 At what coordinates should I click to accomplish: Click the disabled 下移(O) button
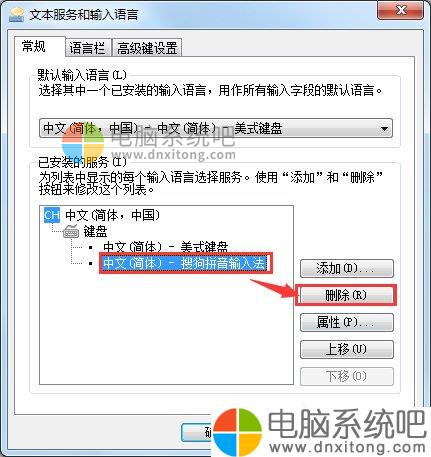tap(347, 376)
